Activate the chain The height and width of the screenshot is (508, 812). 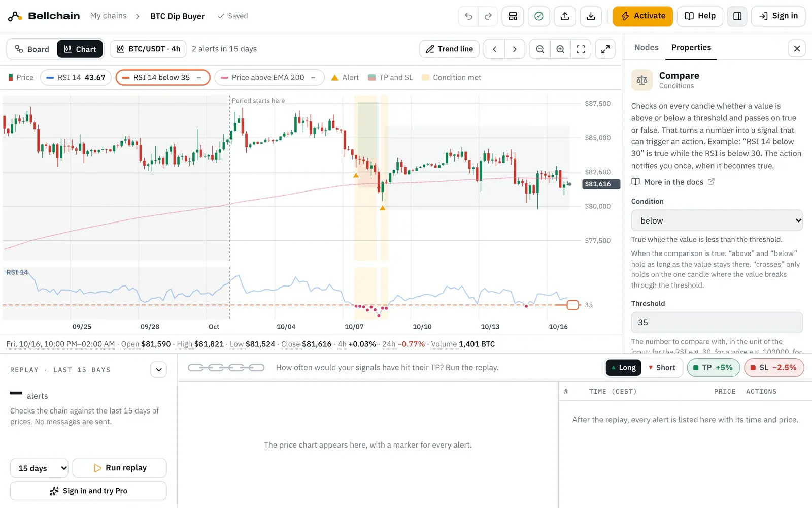pyautogui.click(x=642, y=16)
